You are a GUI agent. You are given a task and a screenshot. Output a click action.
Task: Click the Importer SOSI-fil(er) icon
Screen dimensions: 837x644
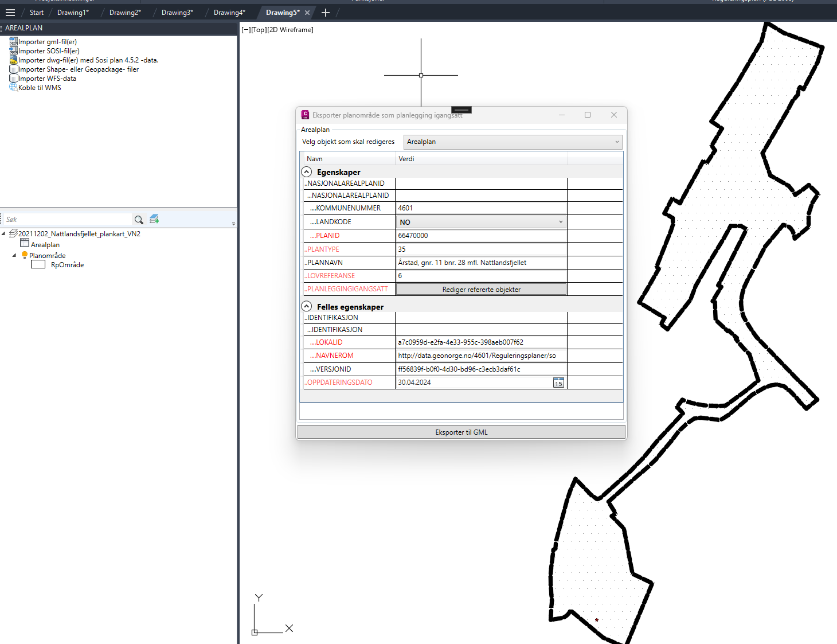click(13, 50)
